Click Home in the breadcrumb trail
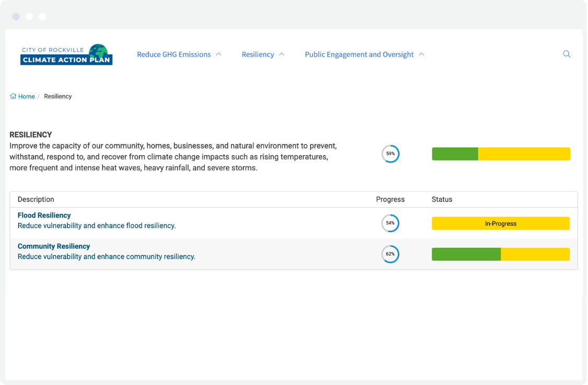 pyautogui.click(x=26, y=96)
